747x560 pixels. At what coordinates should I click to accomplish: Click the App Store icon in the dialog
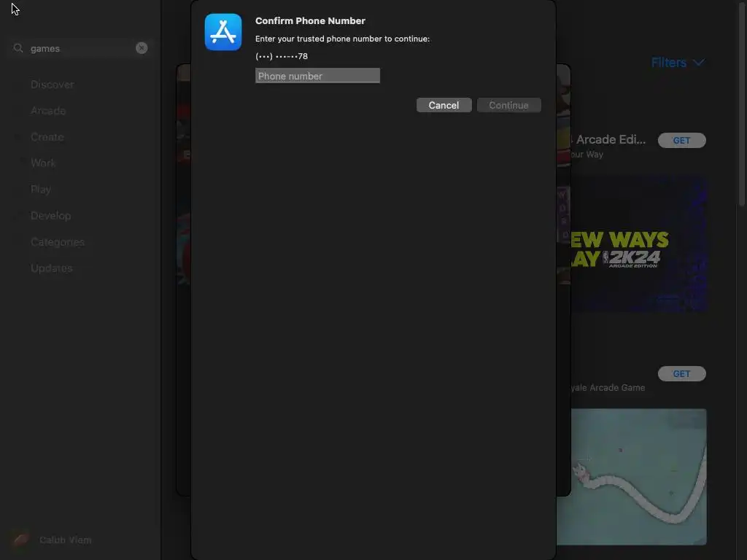[x=223, y=32]
